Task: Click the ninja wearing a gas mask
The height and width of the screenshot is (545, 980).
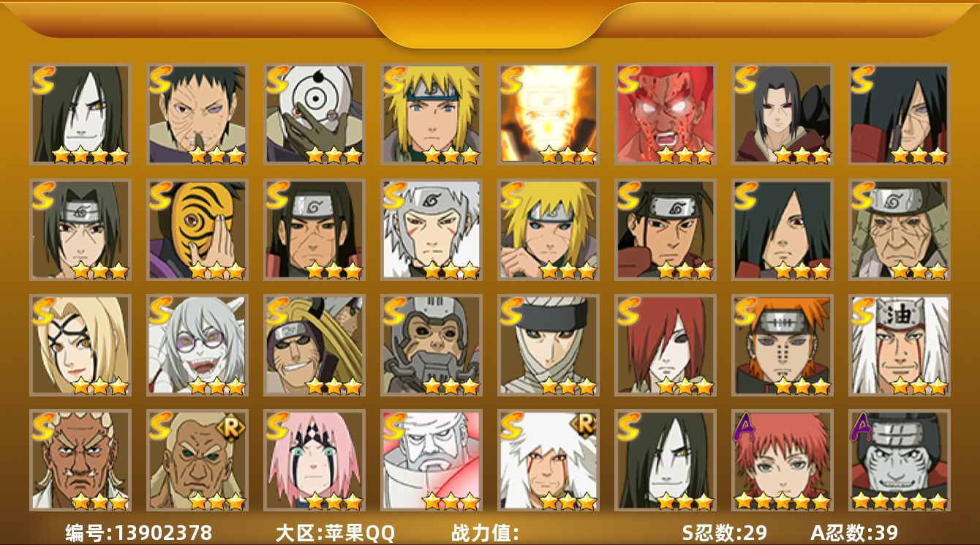Action: [431, 345]
